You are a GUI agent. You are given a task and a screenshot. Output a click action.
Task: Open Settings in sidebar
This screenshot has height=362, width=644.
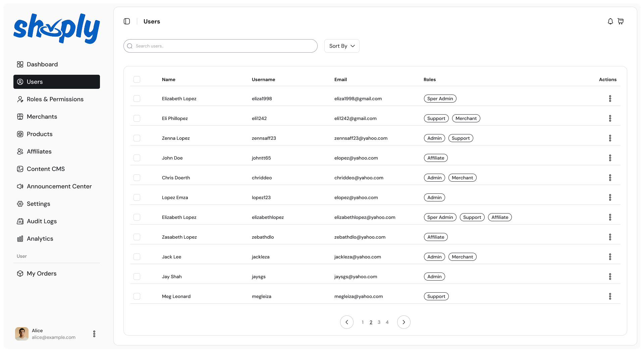(x=57, y=204)
